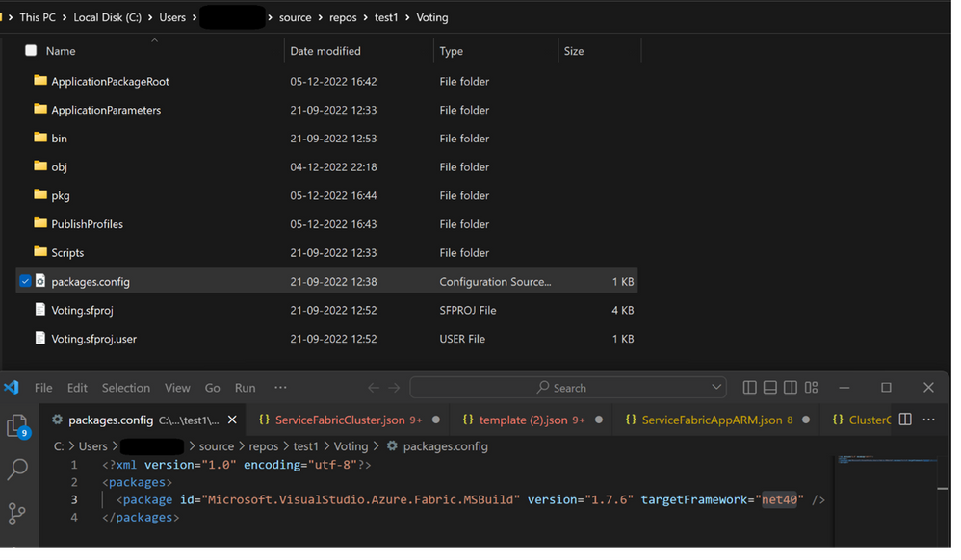Sort files by Date modified column
The image size is (961, 560).
tap(325, 51)
